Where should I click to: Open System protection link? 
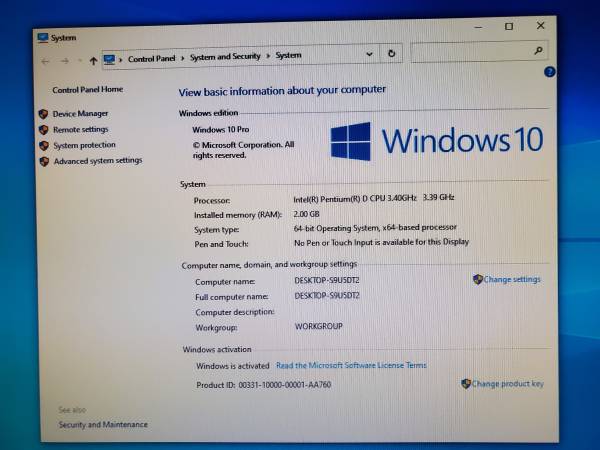click(x=84, y=145)
